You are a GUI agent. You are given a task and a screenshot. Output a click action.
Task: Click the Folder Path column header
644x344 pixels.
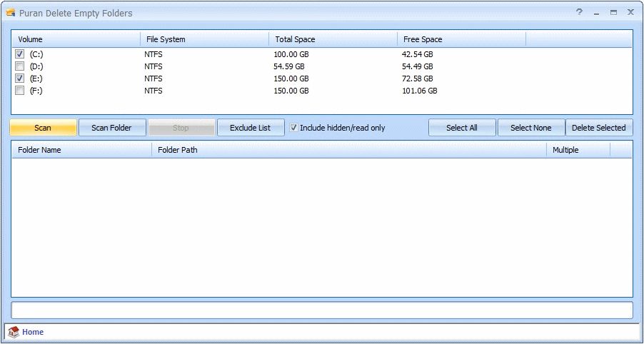pos(349,150)
